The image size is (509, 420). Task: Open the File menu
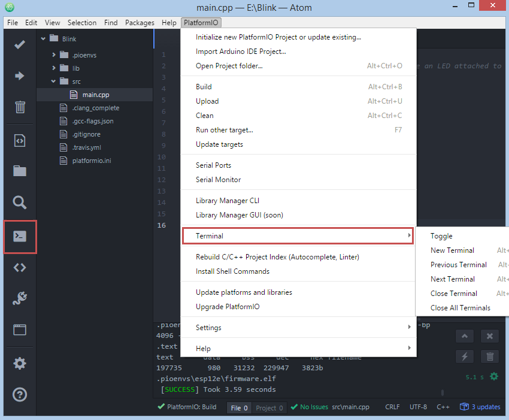(x=13, y=22)
